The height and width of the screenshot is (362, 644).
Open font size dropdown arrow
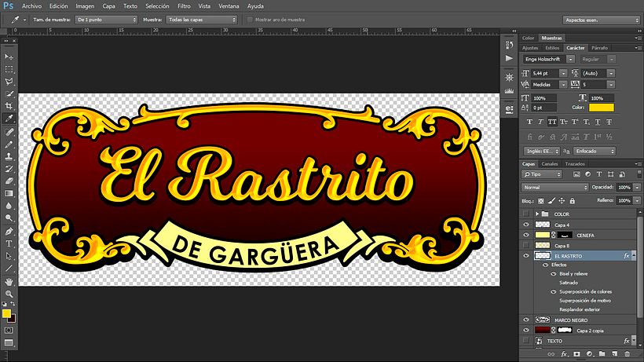[x=563, y=73]
